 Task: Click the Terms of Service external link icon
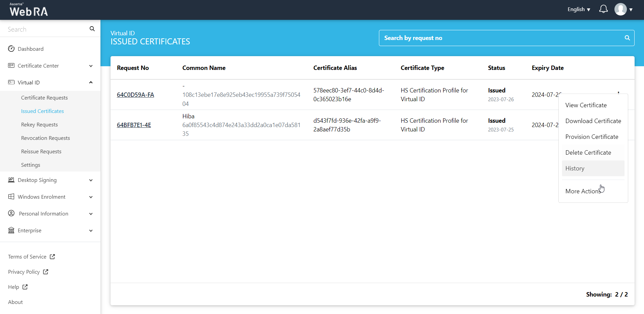(52, 257)
